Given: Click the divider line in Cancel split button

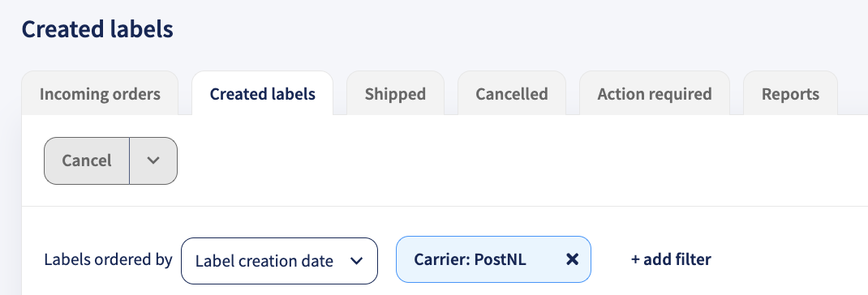Looking at the screenshot, I should 130,160.
